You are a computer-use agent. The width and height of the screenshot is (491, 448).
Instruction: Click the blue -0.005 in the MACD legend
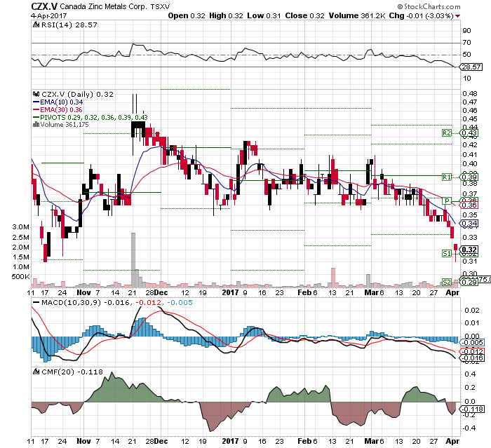(x=180, y=302)
